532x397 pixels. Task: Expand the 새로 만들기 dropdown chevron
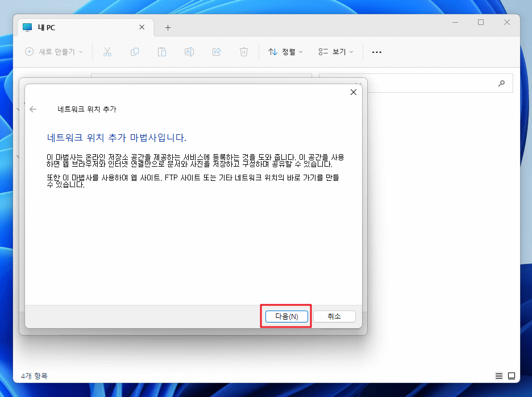(x=80, y=52)
